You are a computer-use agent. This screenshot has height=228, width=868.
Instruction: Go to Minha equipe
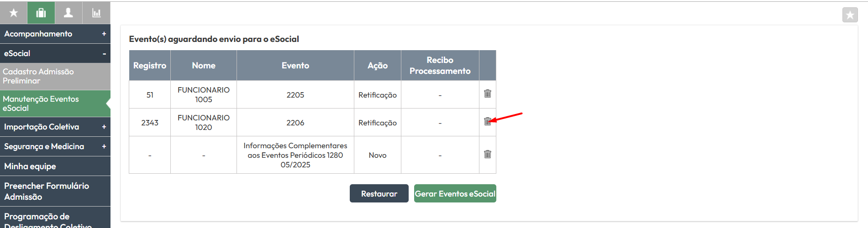pyautogui.click(x=55, y=166)
